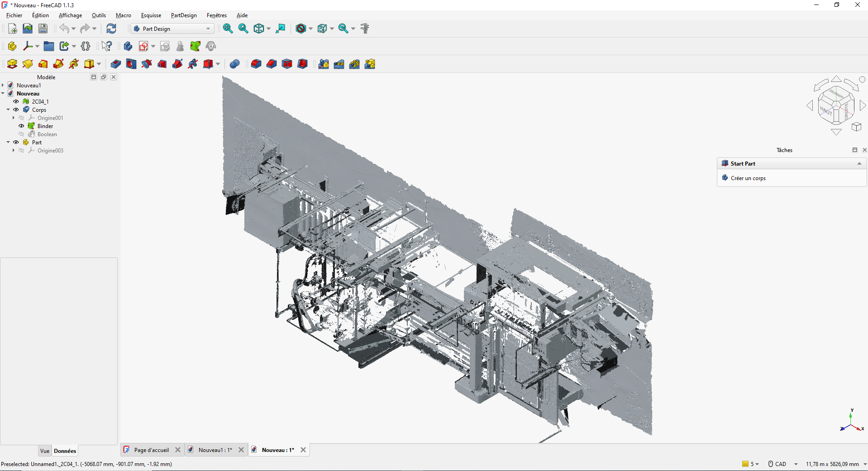
Task: Activate the What's This help cursor
Action: point(107,46)
